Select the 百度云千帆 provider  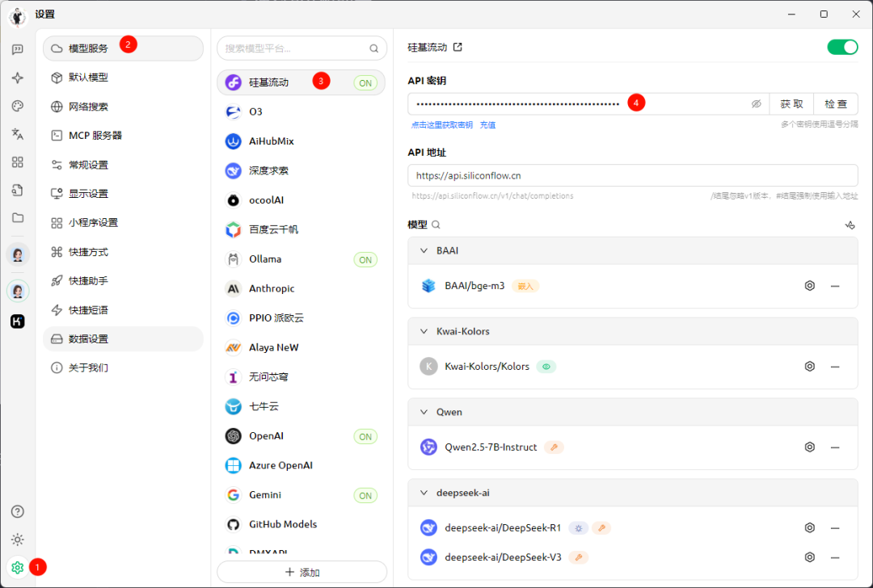[302, 229]
